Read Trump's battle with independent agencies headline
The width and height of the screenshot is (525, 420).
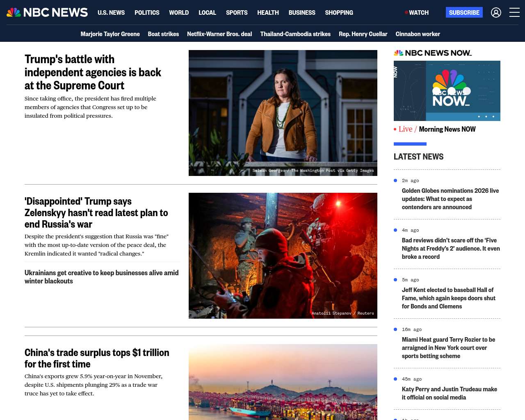tap(93, 72)
